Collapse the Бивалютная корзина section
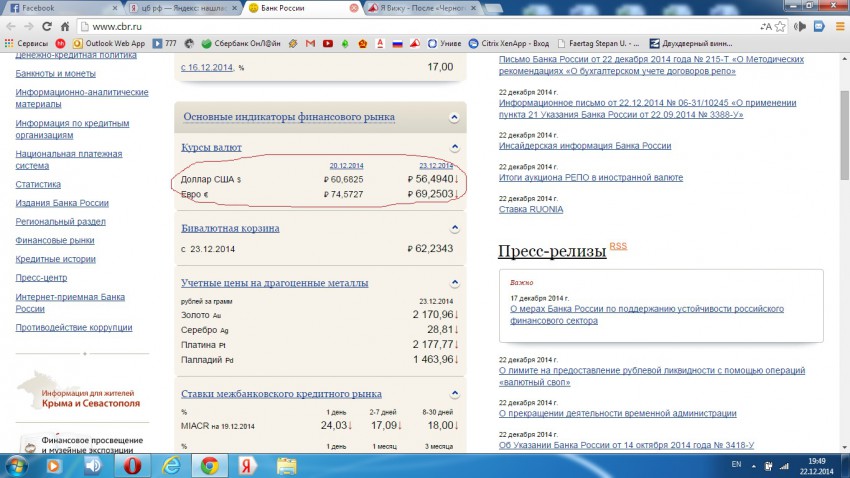Viewport: 850px width, 478px height. [455, 228]
